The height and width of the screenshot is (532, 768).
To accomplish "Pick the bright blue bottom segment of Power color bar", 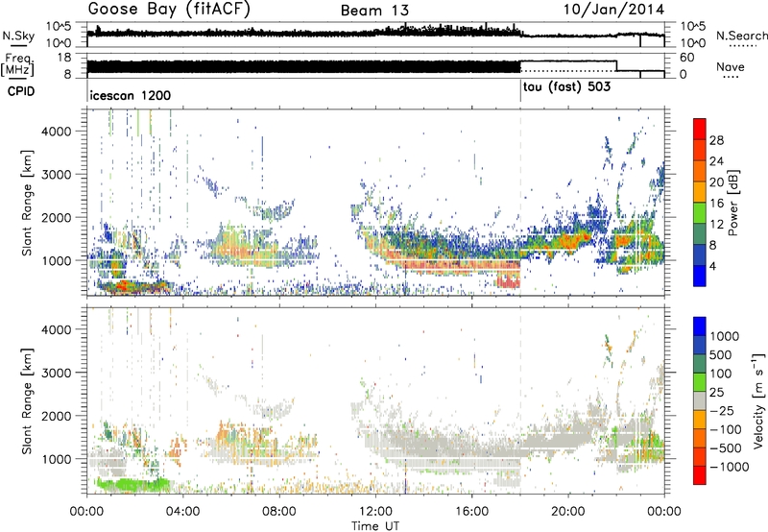I will point(700,276).
